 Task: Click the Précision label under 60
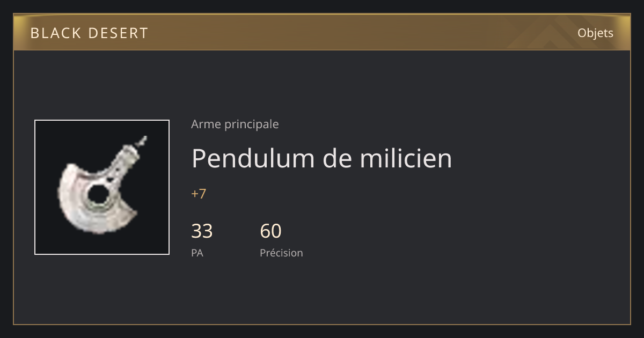coord(281,253)
